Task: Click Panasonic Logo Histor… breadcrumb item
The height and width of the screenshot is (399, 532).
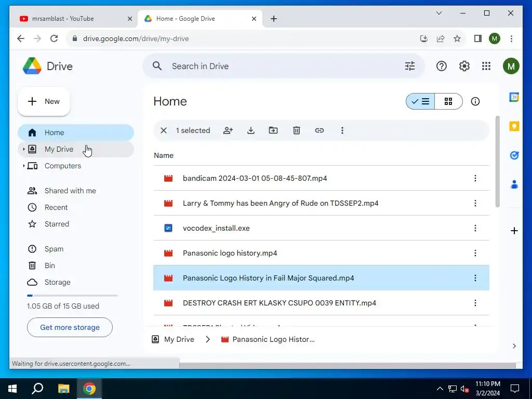Action: [x=268, y=339]
